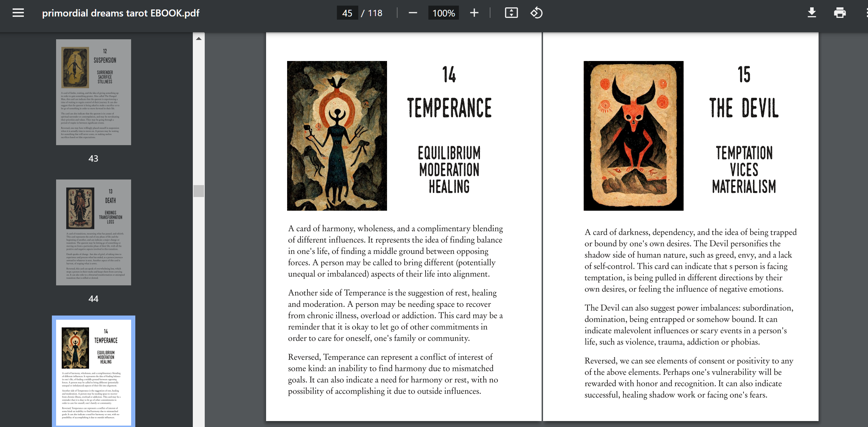Zoom in with the plus icon

(x=474, y=13)
